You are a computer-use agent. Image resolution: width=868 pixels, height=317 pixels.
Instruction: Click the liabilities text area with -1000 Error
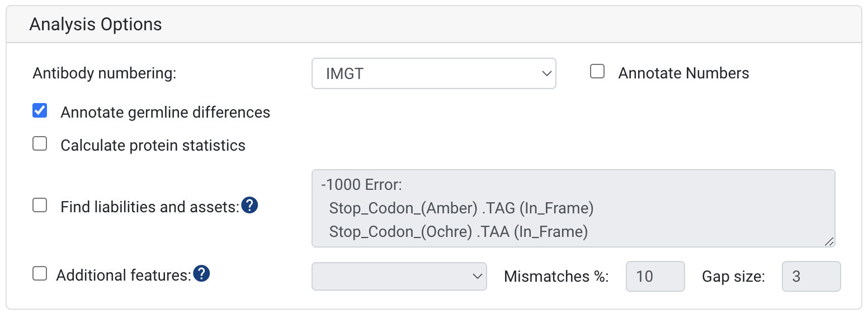point(573,208)
